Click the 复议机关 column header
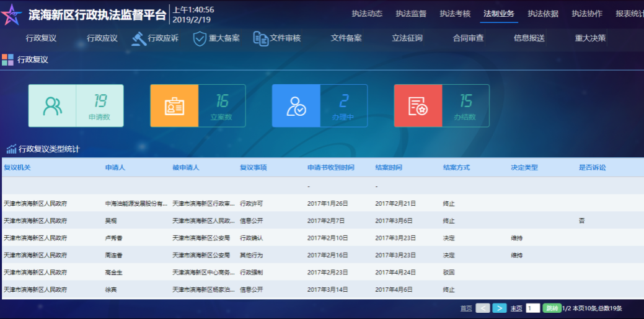Screen dimensions: 644x319 coord(17,167)
